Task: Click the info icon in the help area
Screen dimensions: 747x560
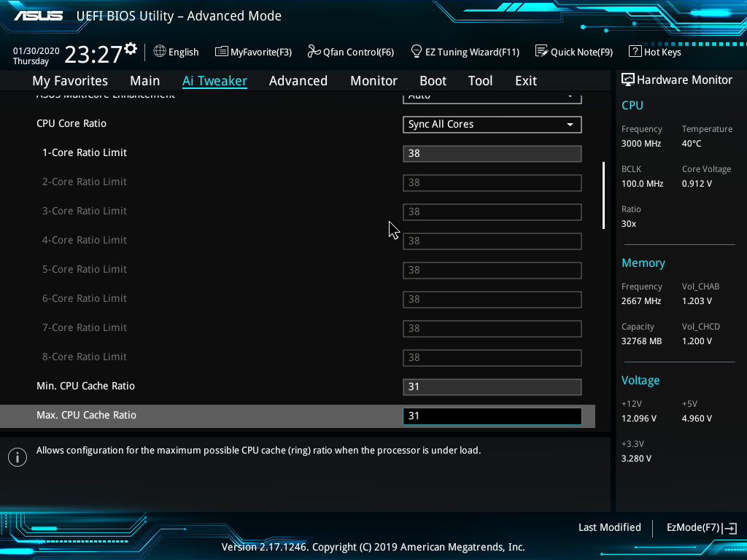Action: (17, 456)
